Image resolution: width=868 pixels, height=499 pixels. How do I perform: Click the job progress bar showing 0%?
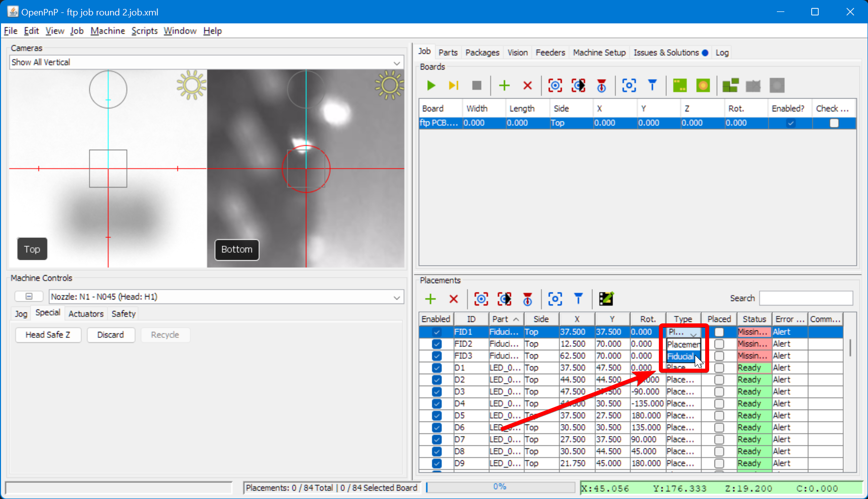(500, 488)
